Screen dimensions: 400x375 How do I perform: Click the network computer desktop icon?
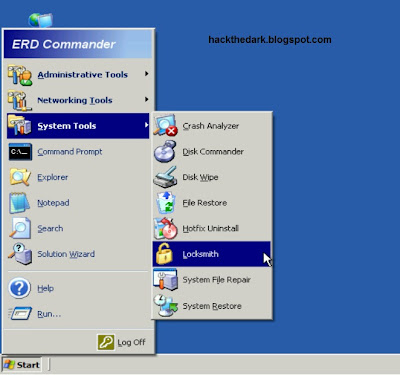pos(40,20)
